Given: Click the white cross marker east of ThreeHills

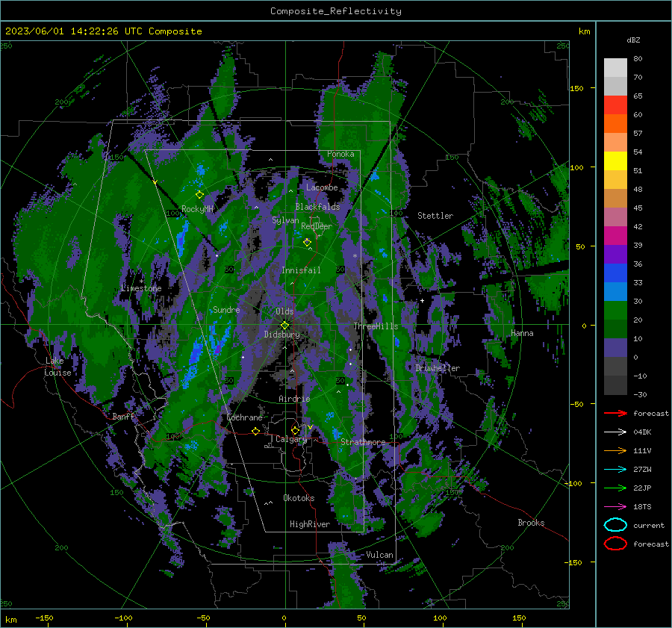Looking at the screenshot, I should [422, 300].
